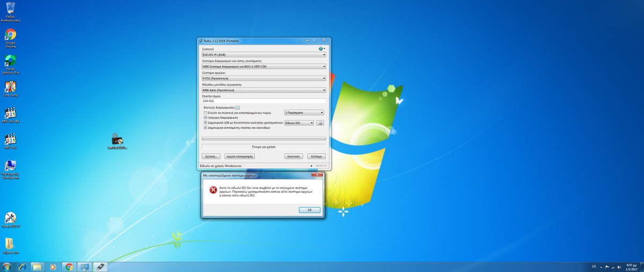
Task: Click the EN language indicator in tray
Action: (594, 267)
